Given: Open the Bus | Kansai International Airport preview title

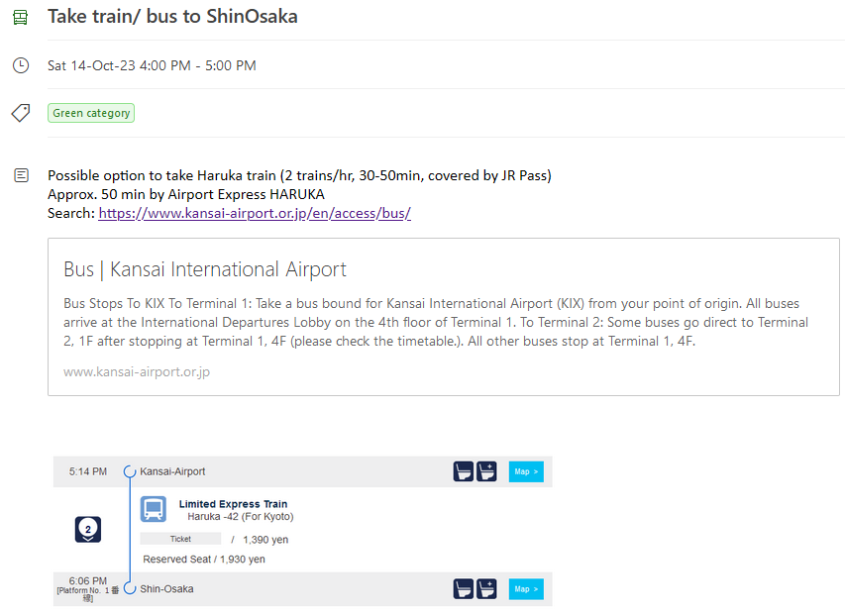Looking at the screenshot, I should (205, 269).
